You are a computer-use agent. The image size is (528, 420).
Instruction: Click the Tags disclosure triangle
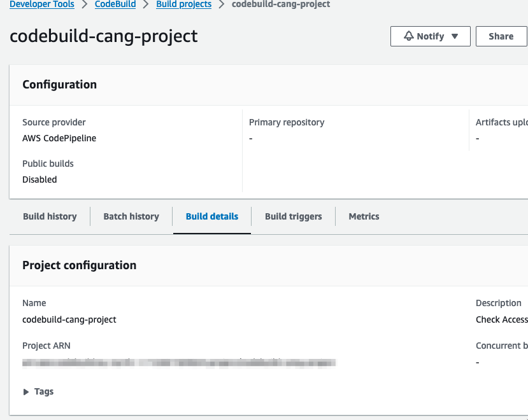(25, 391)
